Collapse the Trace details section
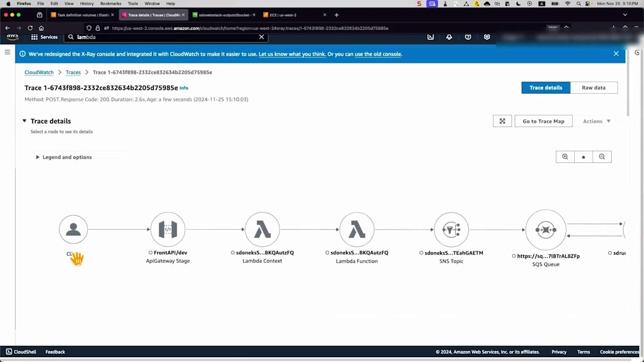 click(25, 121)
